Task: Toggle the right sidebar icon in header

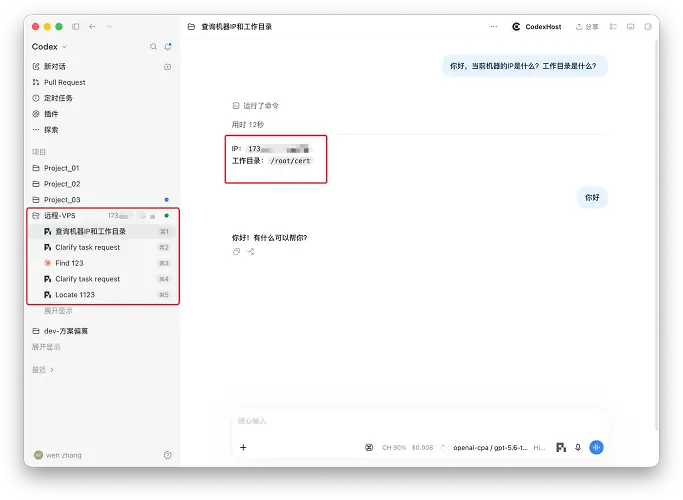Action: [648, 27]
